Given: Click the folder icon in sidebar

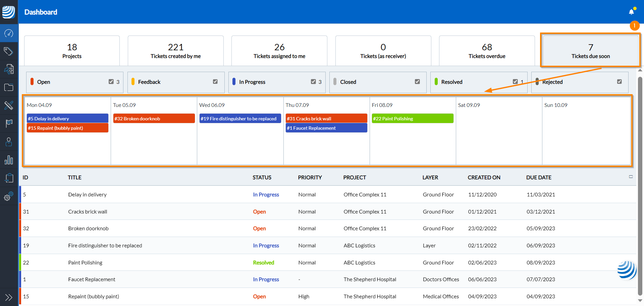Looking at the screenshot, I should [9, 87].
